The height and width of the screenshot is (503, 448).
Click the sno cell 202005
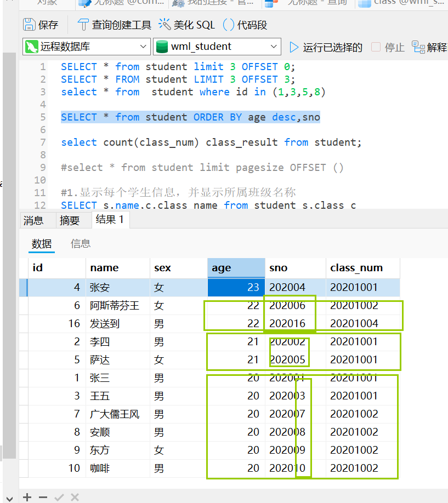(x=296, y=359)
